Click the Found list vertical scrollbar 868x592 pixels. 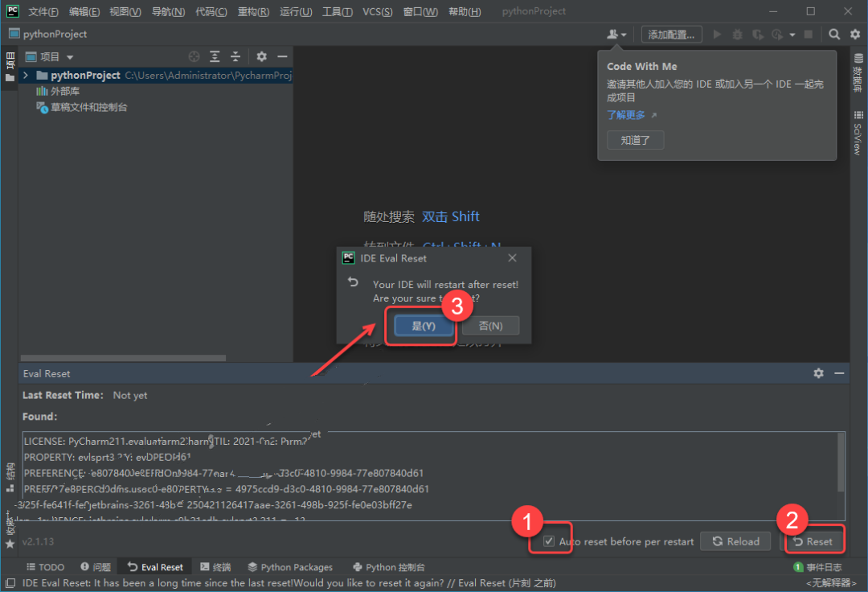[x=841, y=462]
